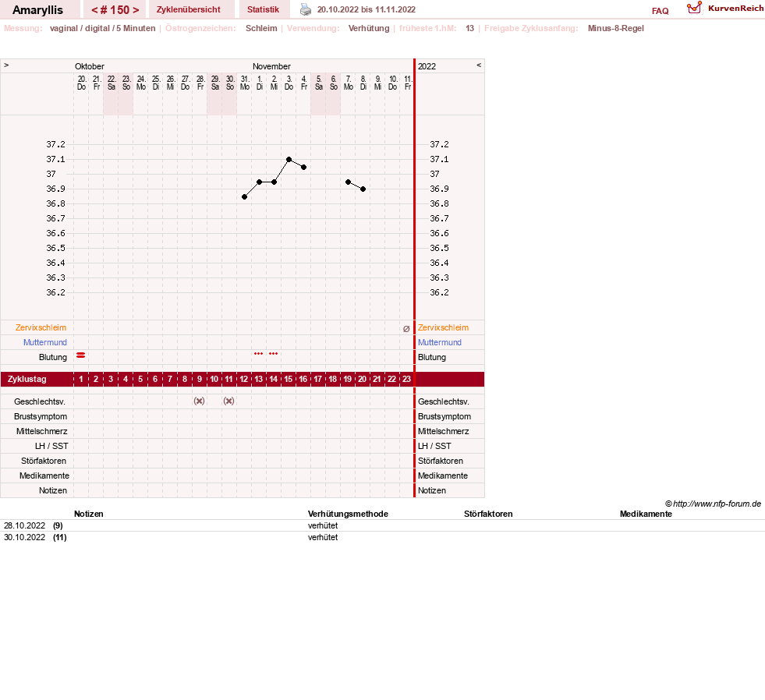Image resolution: width=765 pixels, height=700 pixels.
Task: Open the Statistik tab
Action: [263, 9]
